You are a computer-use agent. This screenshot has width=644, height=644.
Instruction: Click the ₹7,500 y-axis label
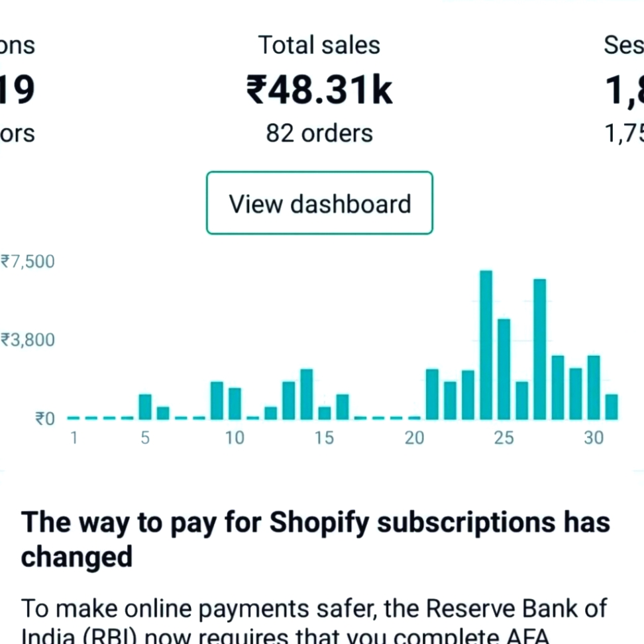click(x=28, y=262)
